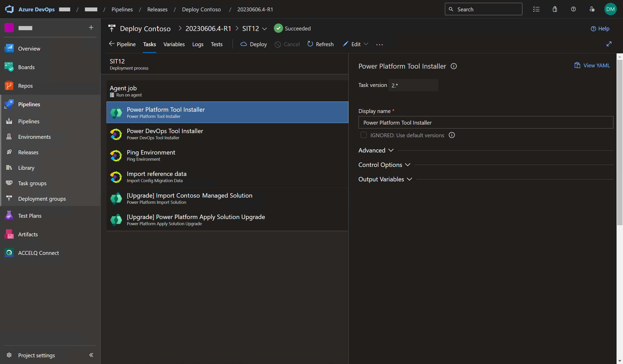Open the SIT12 stage dropdown
Screen dimensions: 623x364
click(265, 29)
